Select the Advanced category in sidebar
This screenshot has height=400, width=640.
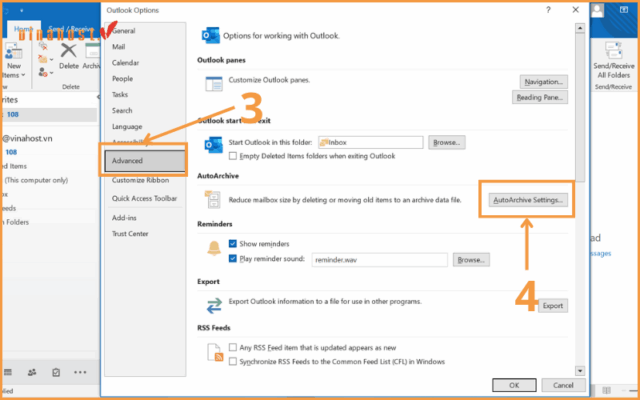click(143, 161)
